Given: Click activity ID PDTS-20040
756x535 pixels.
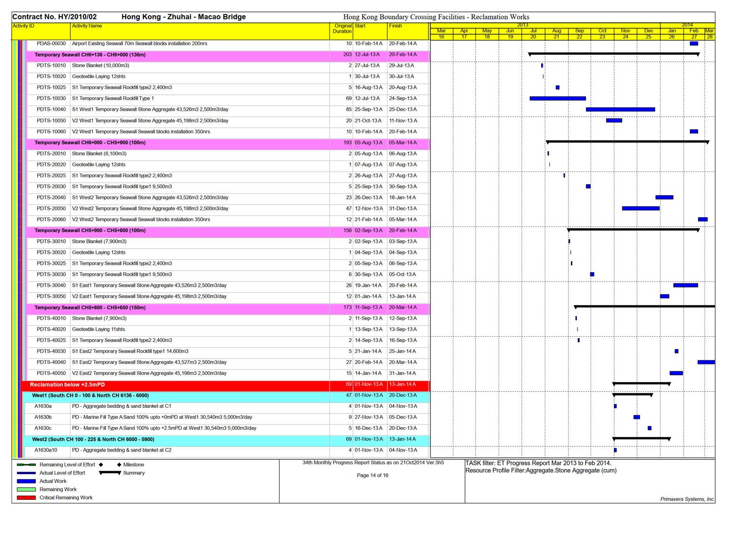Looking at the screenshot, I should [51, 197].
